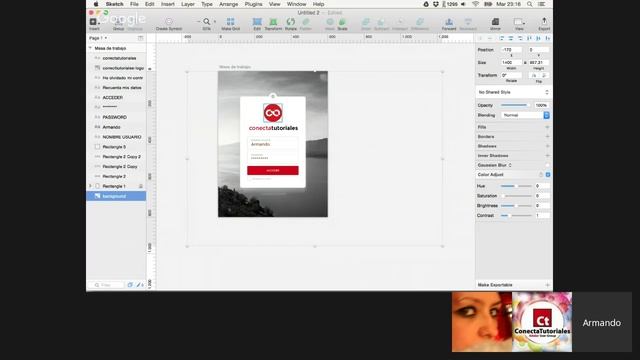Toggle the Color Adjust checkbox

pyautogui.click(x=548, y=175)
